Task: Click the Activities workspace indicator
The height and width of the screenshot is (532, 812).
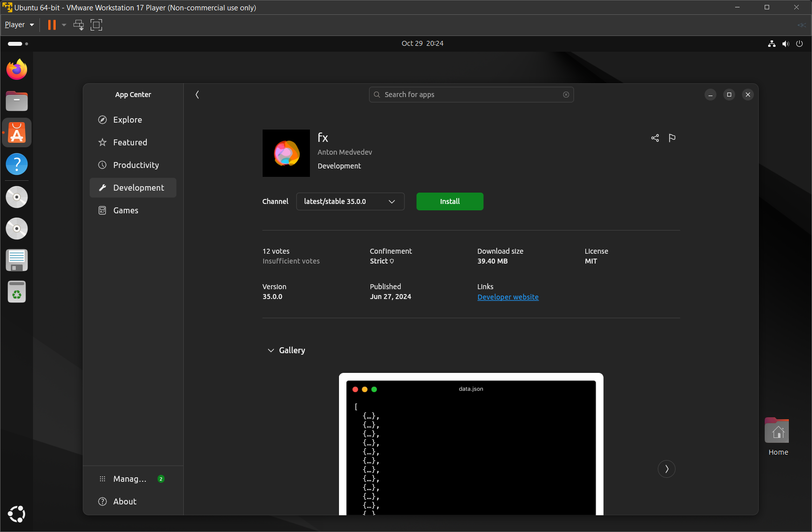Action: tap(18, 43)
